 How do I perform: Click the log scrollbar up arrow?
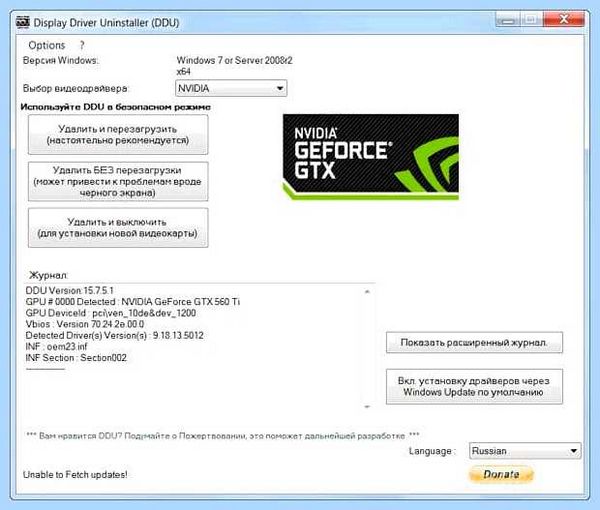(x=367, y=292)
